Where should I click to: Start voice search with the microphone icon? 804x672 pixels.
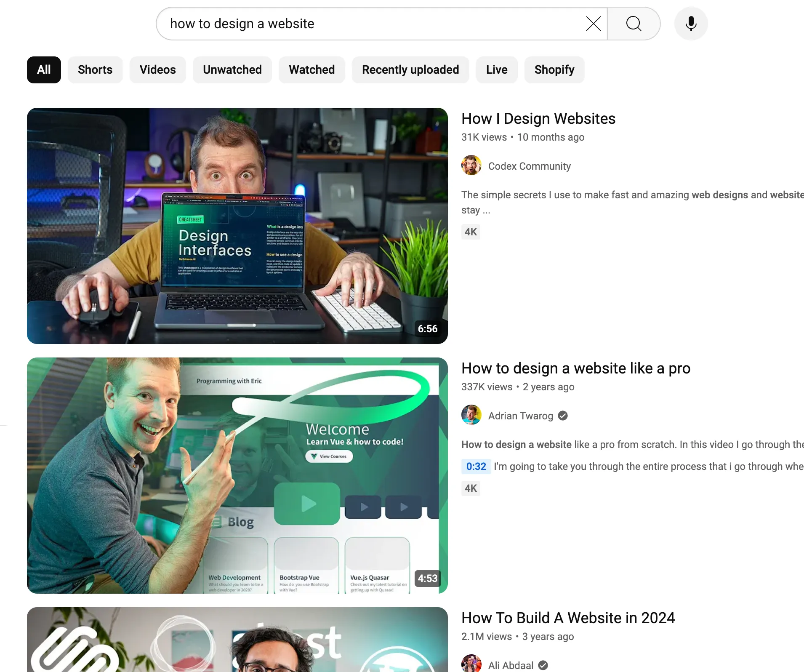[x=691, y=24]
